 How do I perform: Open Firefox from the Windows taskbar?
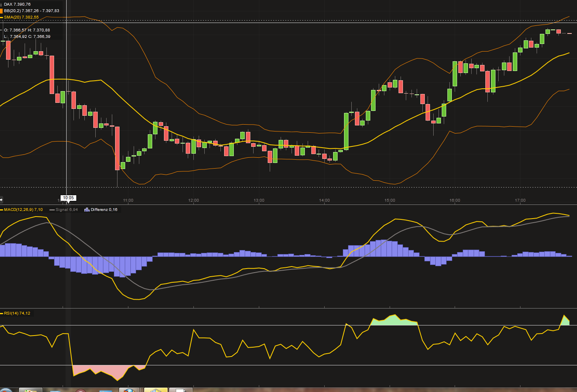click(x=129, y=390)
